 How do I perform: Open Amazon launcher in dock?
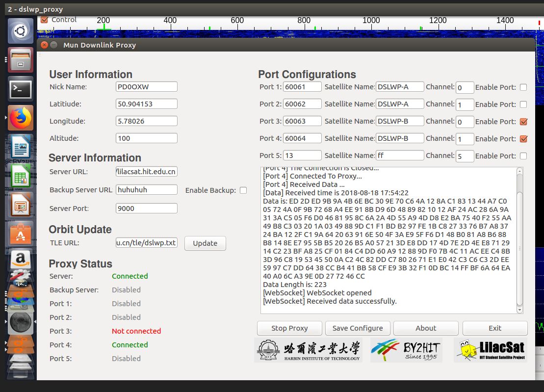[x=21, y=260]
